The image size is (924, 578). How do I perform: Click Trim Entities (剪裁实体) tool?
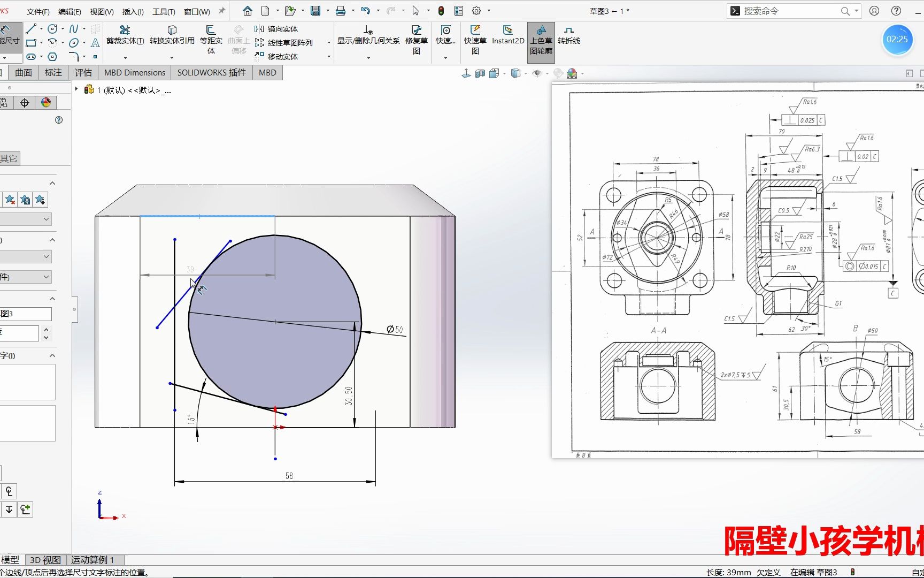pos(125,35)
